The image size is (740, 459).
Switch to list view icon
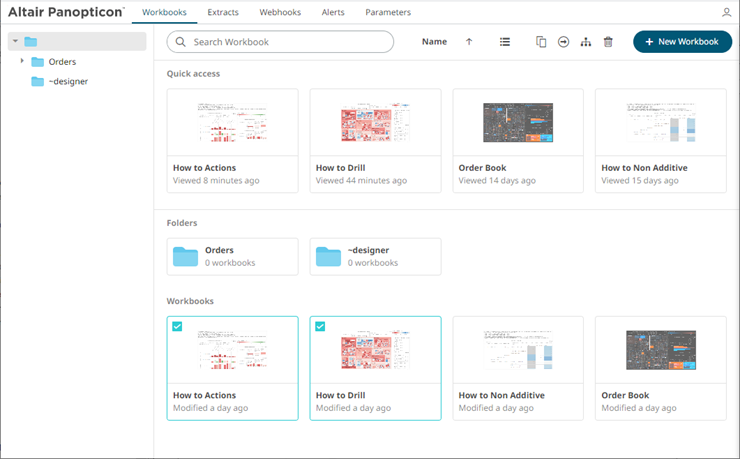[x=505, y=42]
